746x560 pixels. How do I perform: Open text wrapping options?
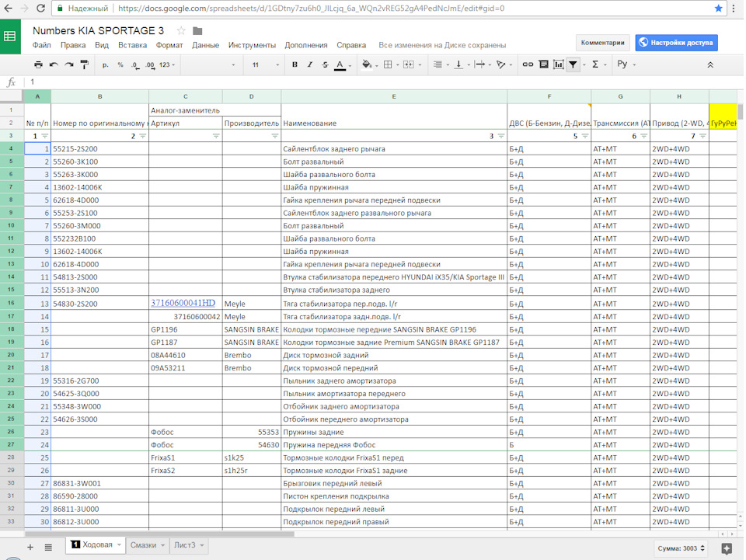pos(480,64)
